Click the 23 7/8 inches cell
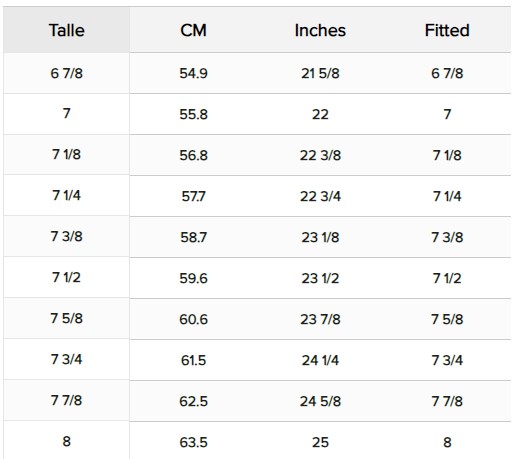Viewport: 519px width, 459px height. (320, 319)
